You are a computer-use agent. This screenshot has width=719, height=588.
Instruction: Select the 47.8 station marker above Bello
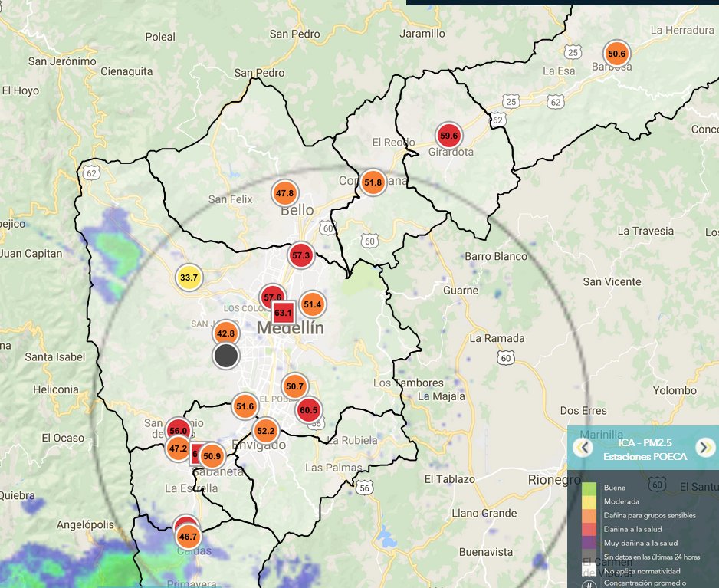284,193
